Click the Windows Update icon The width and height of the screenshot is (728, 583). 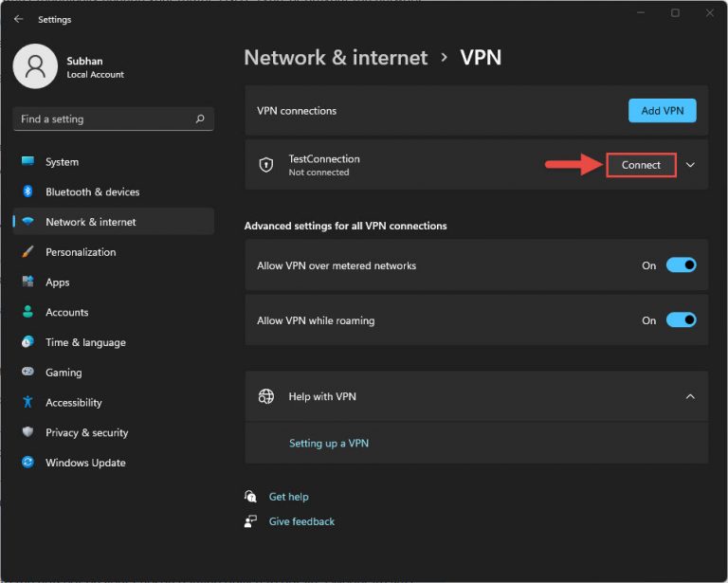click(27, 463)
